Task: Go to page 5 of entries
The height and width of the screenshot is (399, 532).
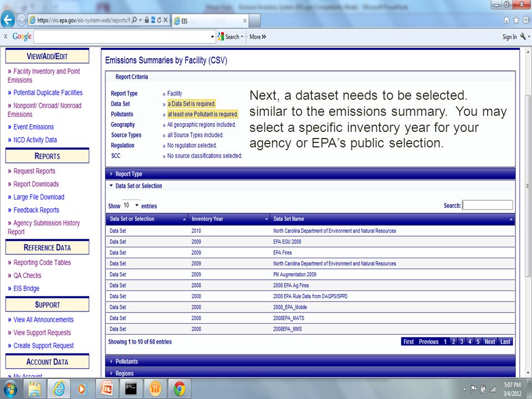Action: (478, 342)
